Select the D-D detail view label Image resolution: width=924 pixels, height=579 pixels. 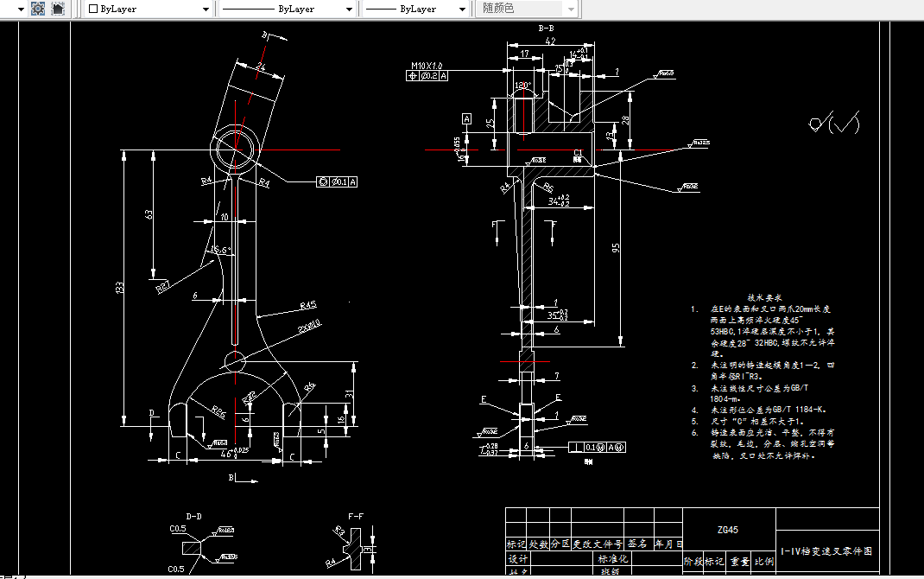[192, 514]
